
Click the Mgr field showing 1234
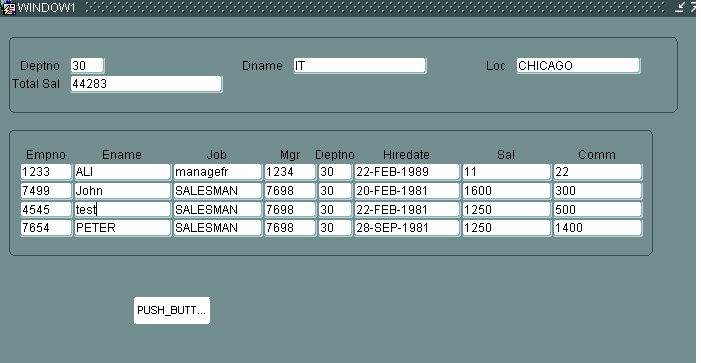[x=290, y=172]
